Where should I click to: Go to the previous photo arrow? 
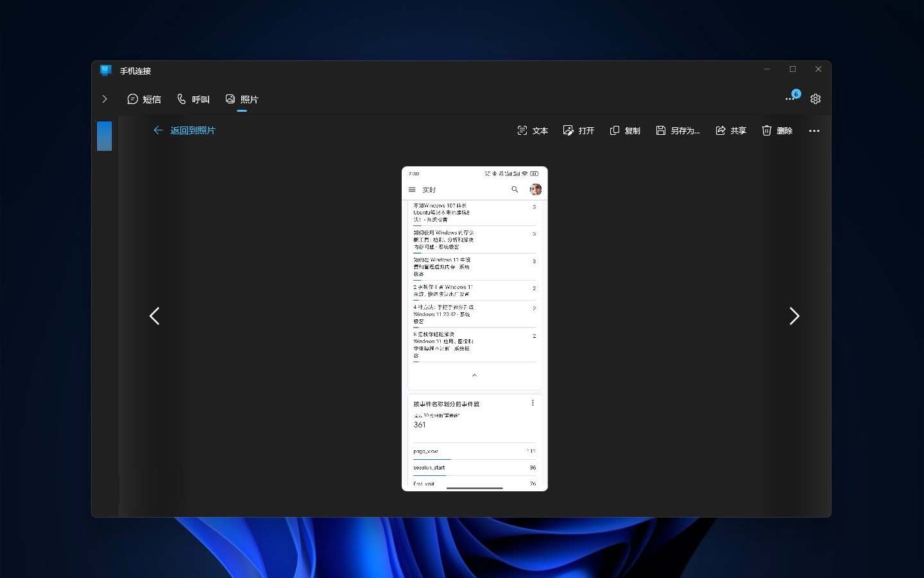coord(155,316)
